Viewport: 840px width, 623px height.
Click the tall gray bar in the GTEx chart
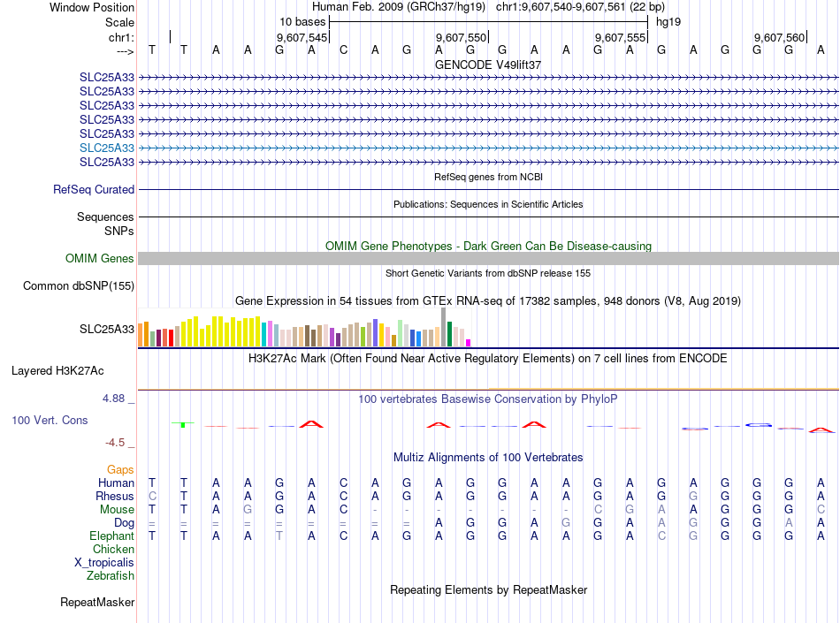(443, 327)
